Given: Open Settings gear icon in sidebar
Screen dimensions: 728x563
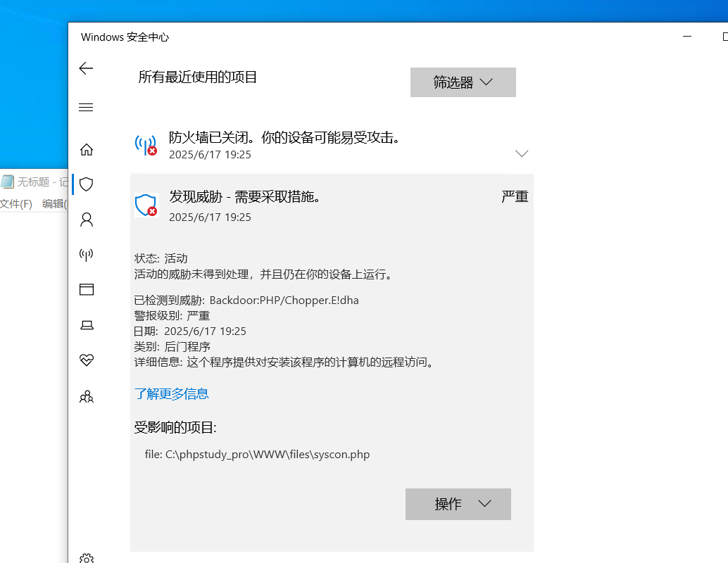Looking at the screenshot, I should coord(87,558).
